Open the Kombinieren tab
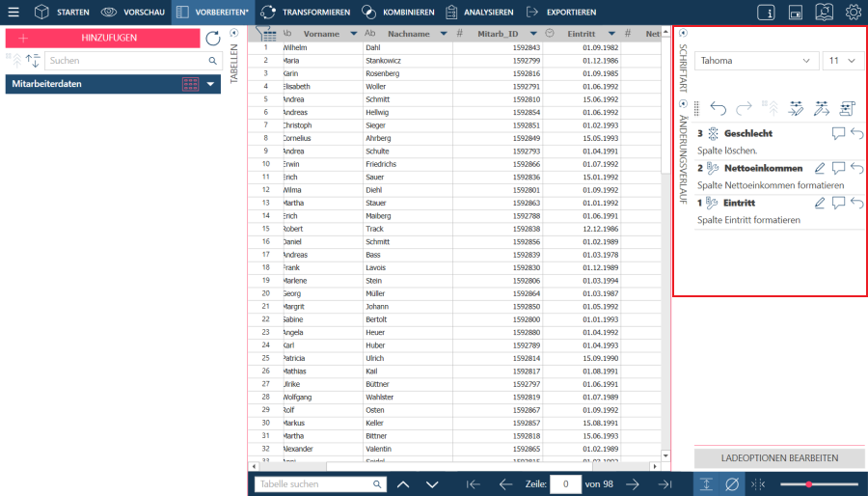868x496 pixels. coord(397,13)
